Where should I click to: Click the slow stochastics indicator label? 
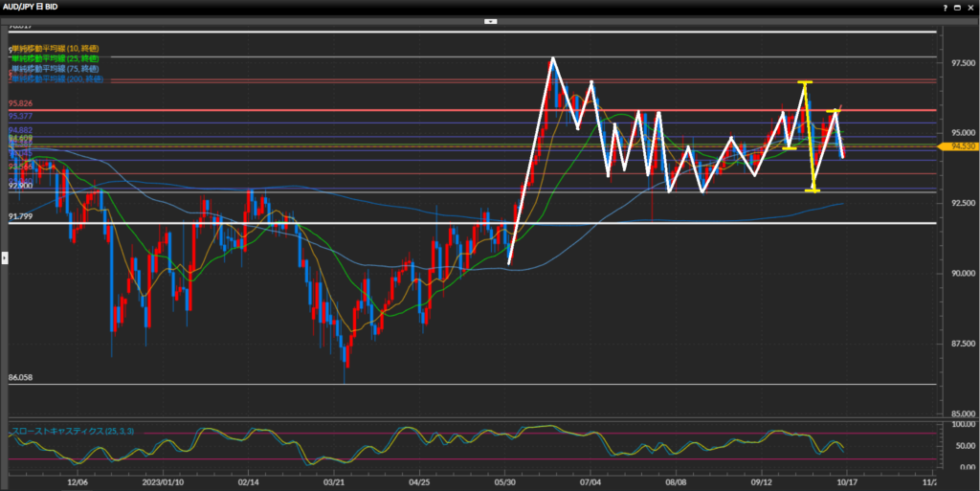coord(72,432)
